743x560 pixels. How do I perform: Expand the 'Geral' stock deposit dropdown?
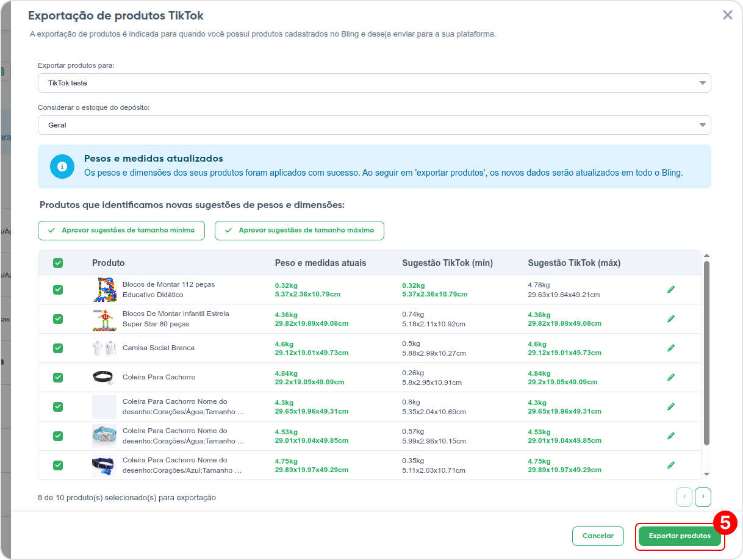374,125
